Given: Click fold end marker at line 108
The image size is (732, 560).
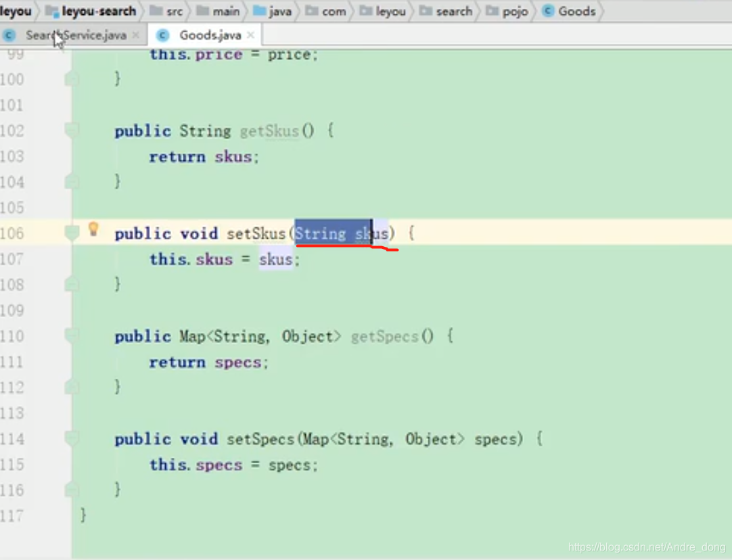Looking at the screenshot, I should coord(72,284).
